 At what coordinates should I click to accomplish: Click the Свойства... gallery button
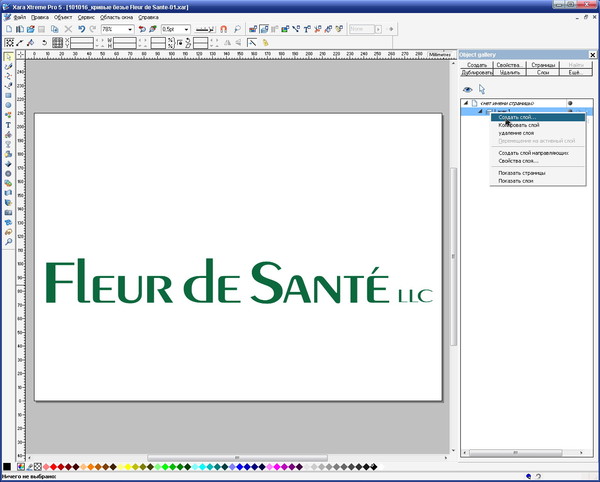510,65
